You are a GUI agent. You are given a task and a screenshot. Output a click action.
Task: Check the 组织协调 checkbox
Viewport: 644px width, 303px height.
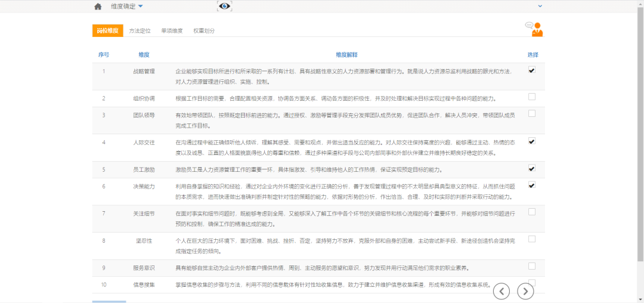tap(531, 97)
